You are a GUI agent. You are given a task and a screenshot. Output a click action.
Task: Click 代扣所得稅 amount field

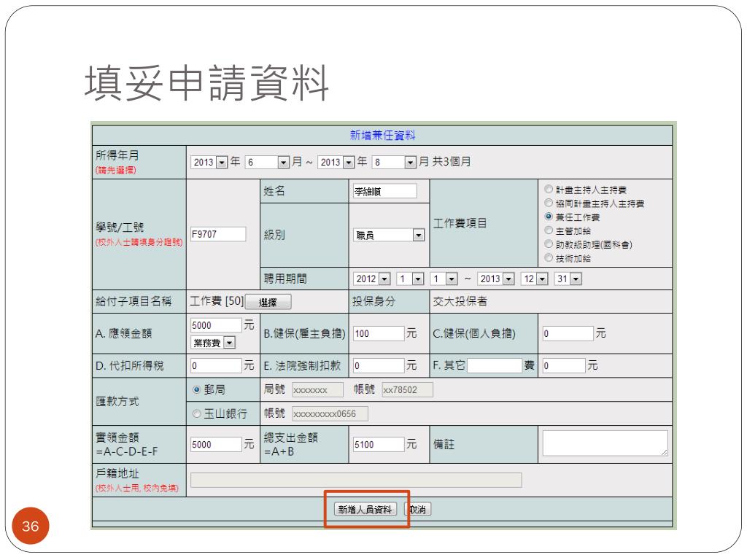215,366
